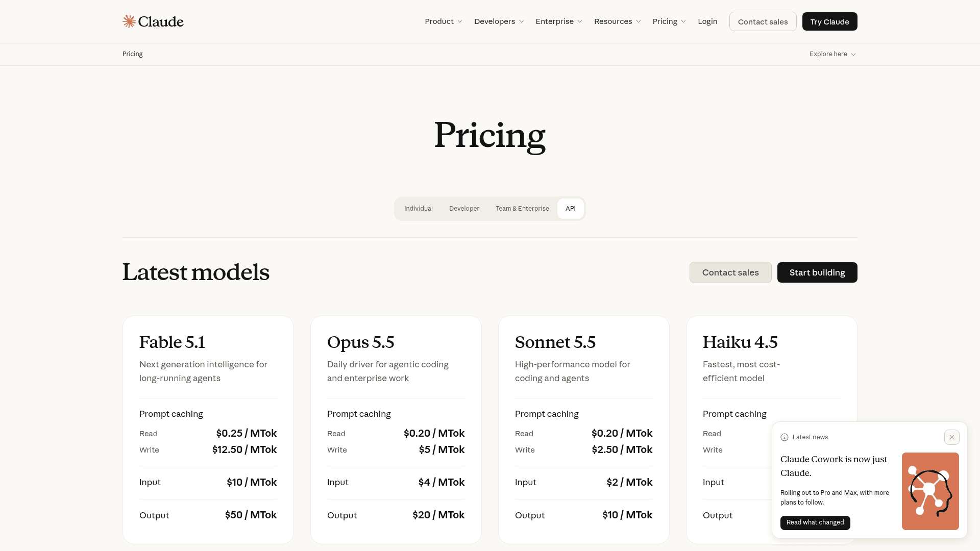Click Sonnet 5.5 description text
Screen dimensions: 980x551
(573, 371)
